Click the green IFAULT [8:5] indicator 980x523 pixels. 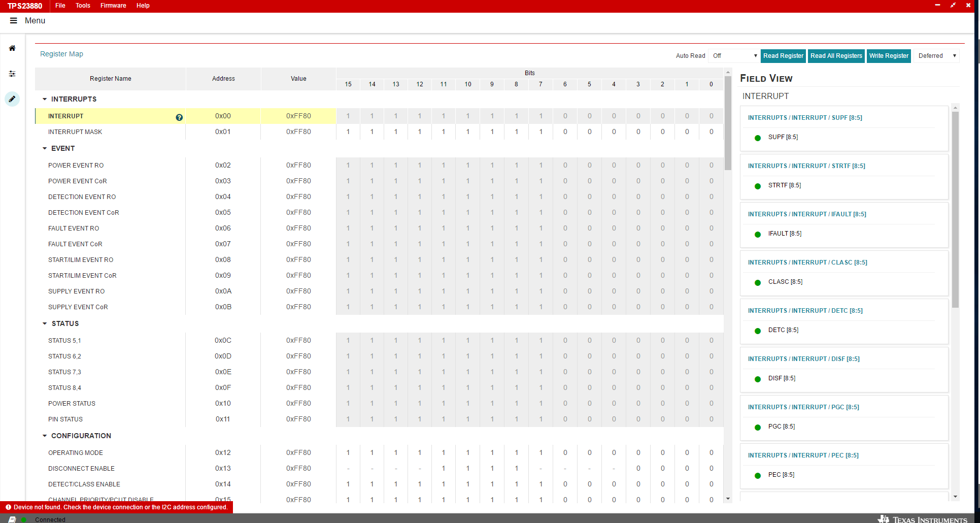pos(758,234)
